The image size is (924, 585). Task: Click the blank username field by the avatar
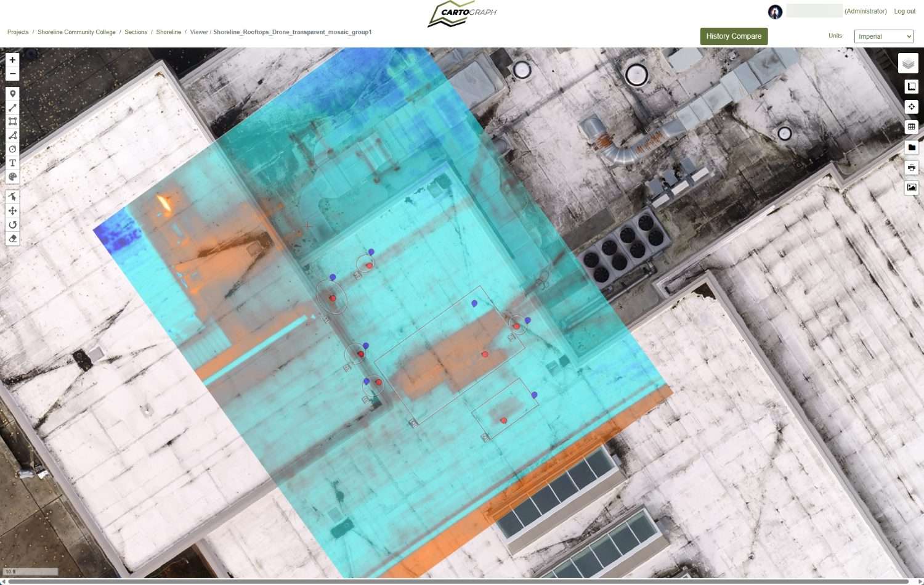tap(814, 10)
